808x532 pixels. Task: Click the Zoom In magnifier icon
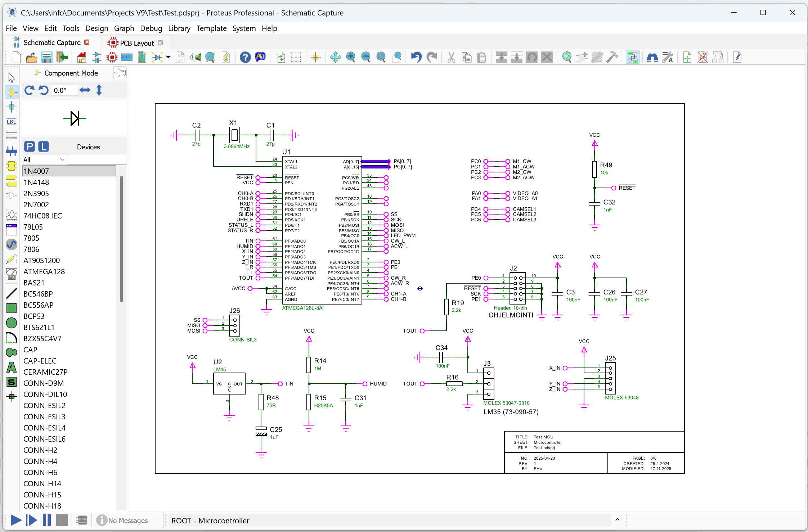(351, 57)
